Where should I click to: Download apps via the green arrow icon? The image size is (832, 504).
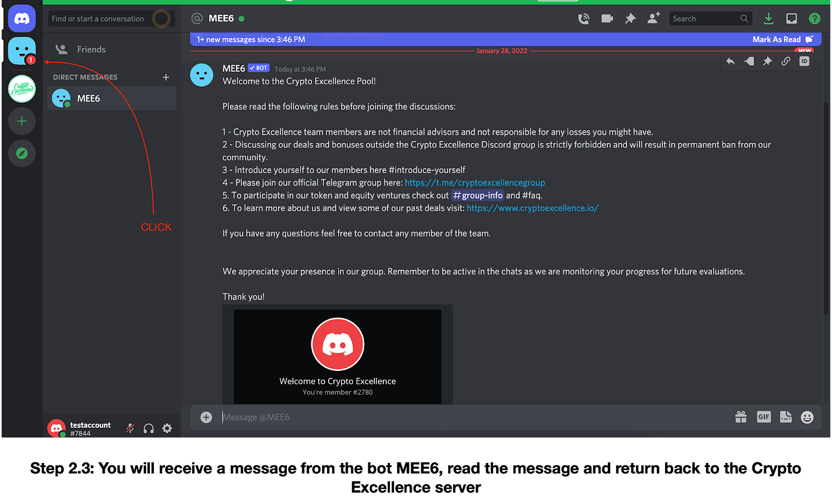pos(768,18)
